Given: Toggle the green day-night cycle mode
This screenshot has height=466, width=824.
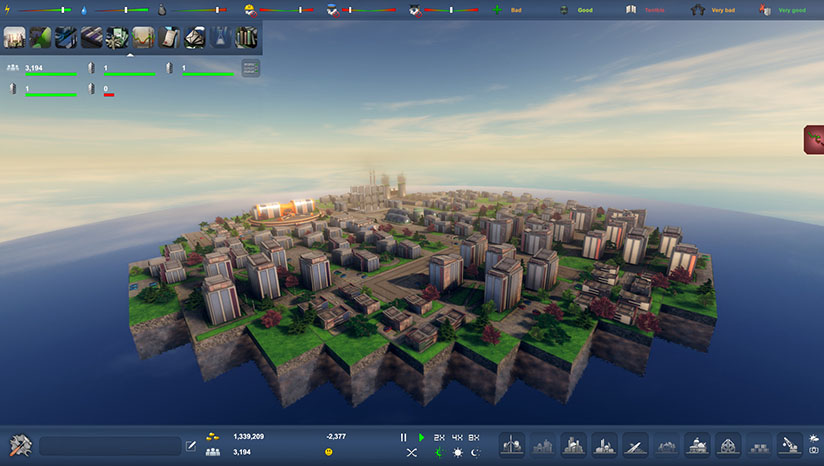Looking at the screenshot, I should [x=439, y=452].
